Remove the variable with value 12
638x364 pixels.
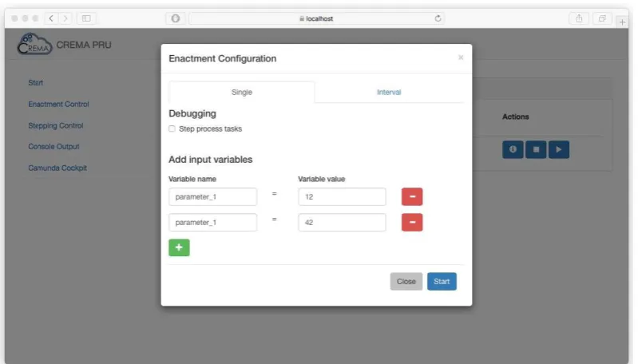coord(412,197)
